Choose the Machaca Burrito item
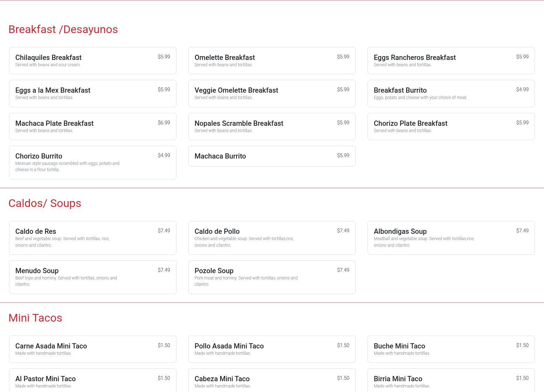544x392 pixels. (272, 156)
